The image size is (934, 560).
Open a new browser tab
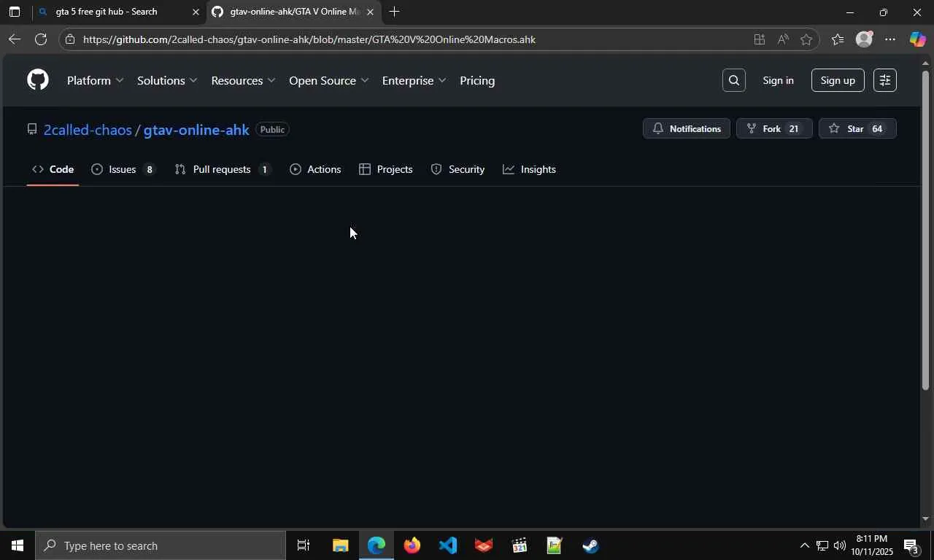click(x=394, y=12)
